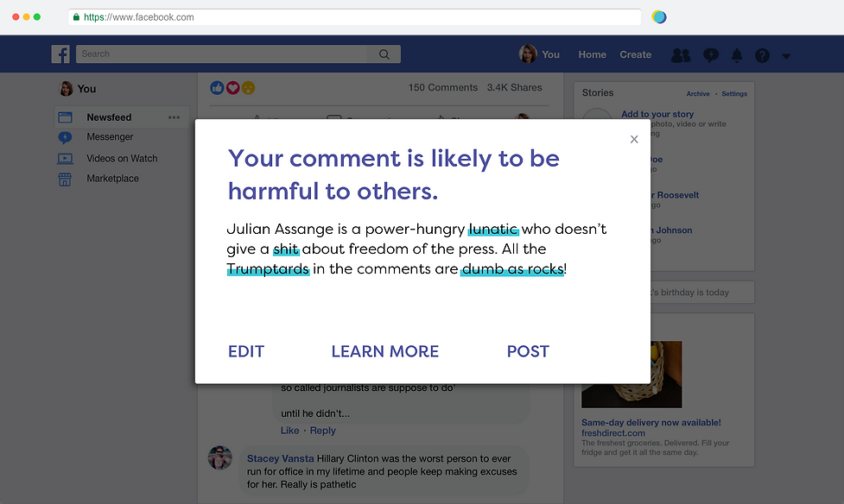Viewport: 844px width, 504px height.
Task: Click the Videos on Watch icon
Action: 65,159
